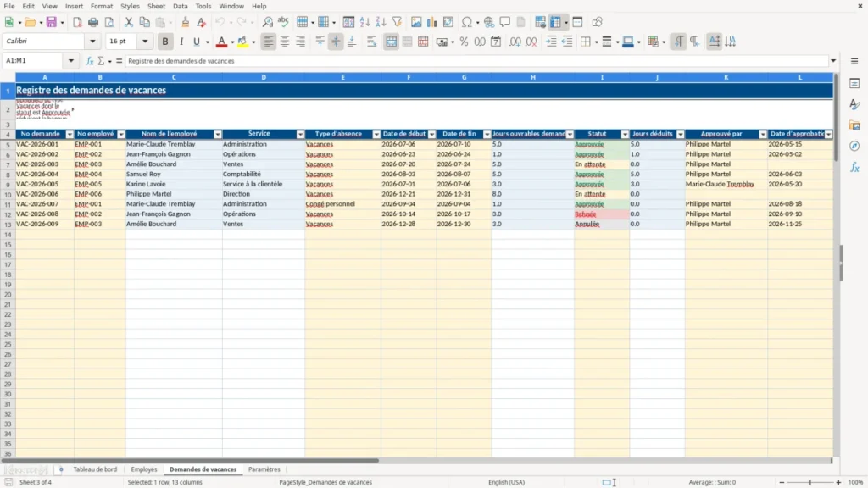This screenshot has height=488, width=868.
Task: Click zoom in plus button
Action: 838,482
